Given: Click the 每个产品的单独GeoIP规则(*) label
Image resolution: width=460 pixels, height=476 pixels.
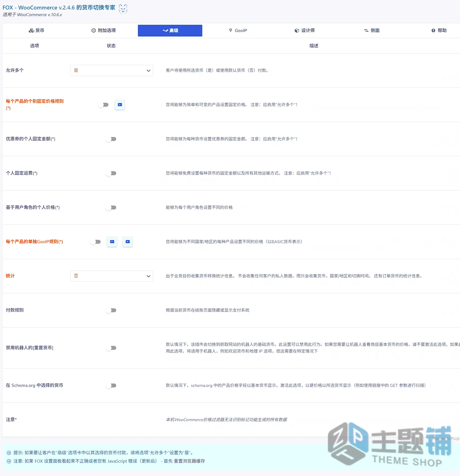Looking at the screenshot, I should pyautogui.click(x=35, y=242).
